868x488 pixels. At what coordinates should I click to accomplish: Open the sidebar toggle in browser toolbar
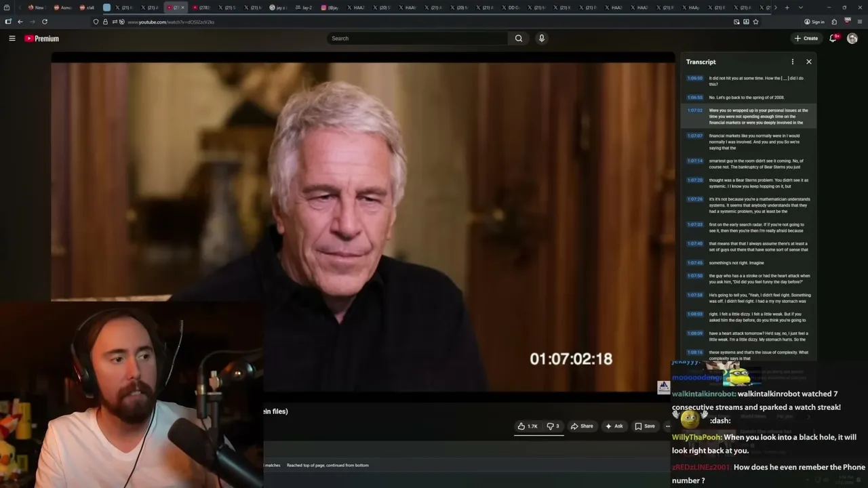8,22
